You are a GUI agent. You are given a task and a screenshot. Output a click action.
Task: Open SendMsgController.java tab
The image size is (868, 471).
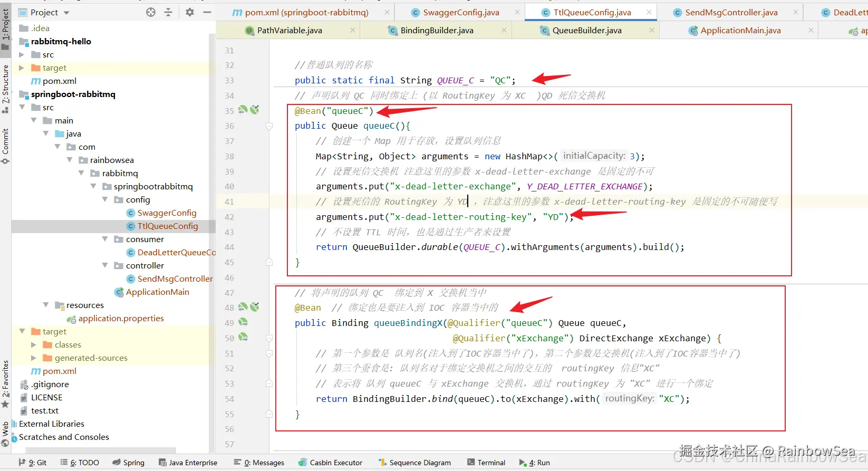[x=731, y=12]
